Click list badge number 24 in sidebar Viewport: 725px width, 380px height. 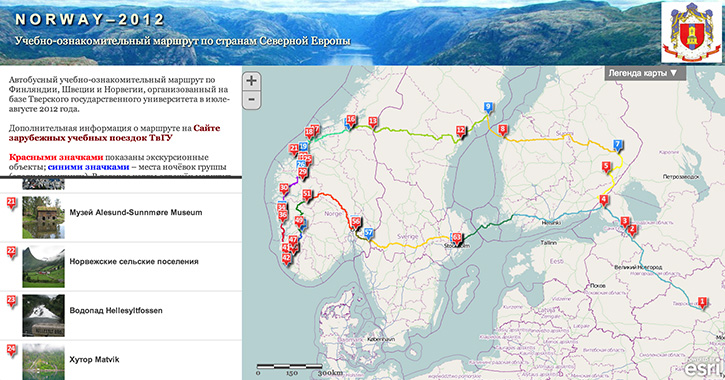12,350
